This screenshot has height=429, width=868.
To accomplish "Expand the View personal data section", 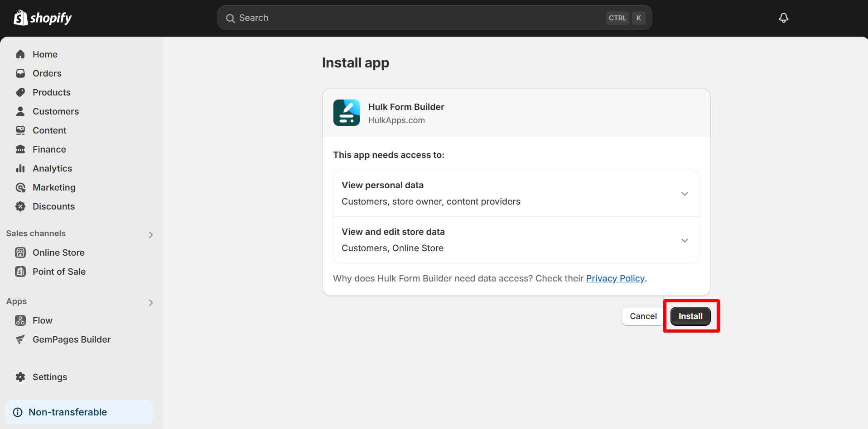I will click(684, 193).
